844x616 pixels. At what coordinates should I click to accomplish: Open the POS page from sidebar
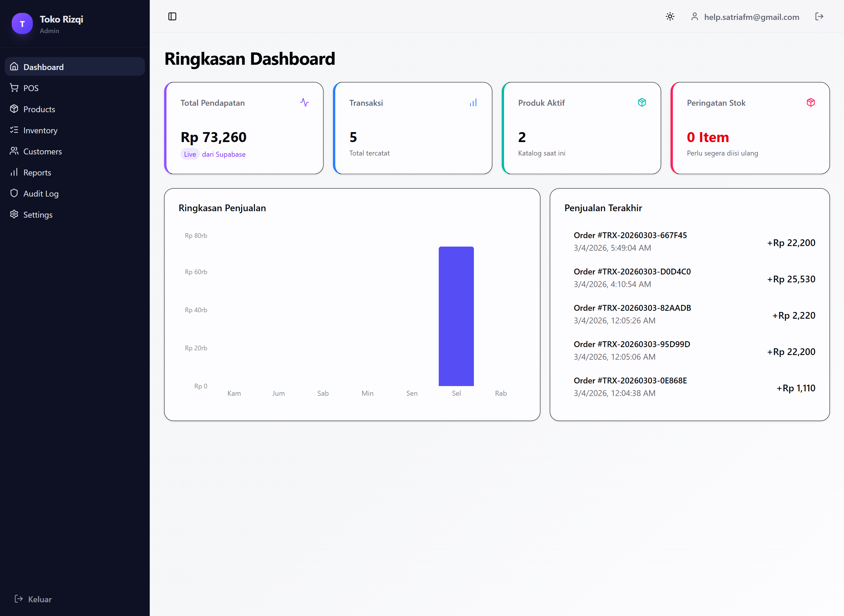[30, 88]
